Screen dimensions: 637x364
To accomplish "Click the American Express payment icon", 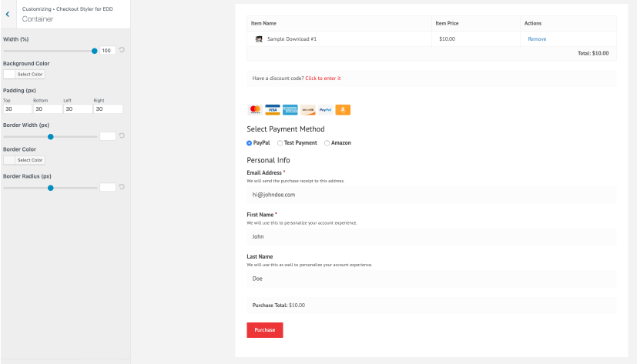I will pos(290,109).
